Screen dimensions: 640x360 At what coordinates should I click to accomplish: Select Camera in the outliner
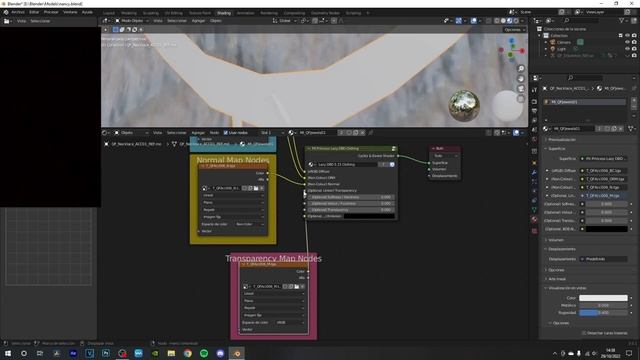(564, 42)
